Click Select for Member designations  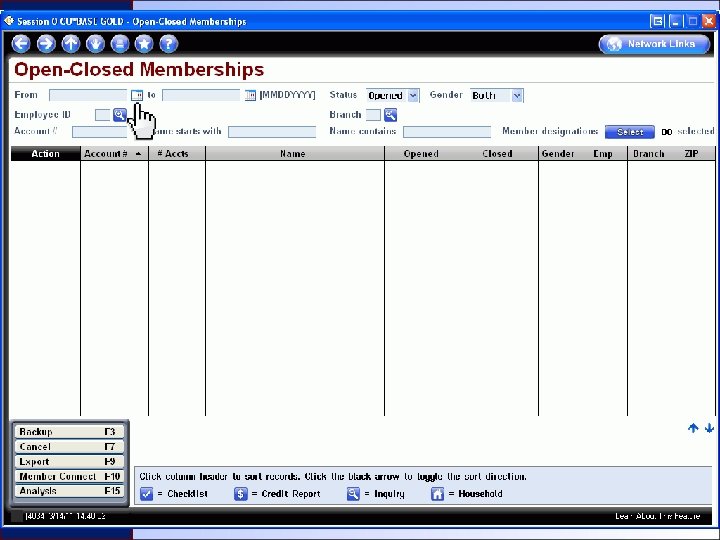(630, 132)
